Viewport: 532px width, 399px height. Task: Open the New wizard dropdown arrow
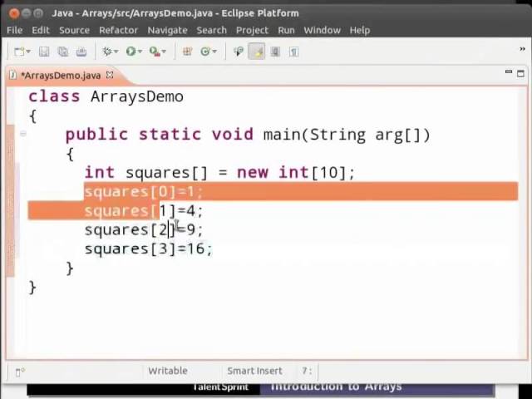tap(28, 52)
